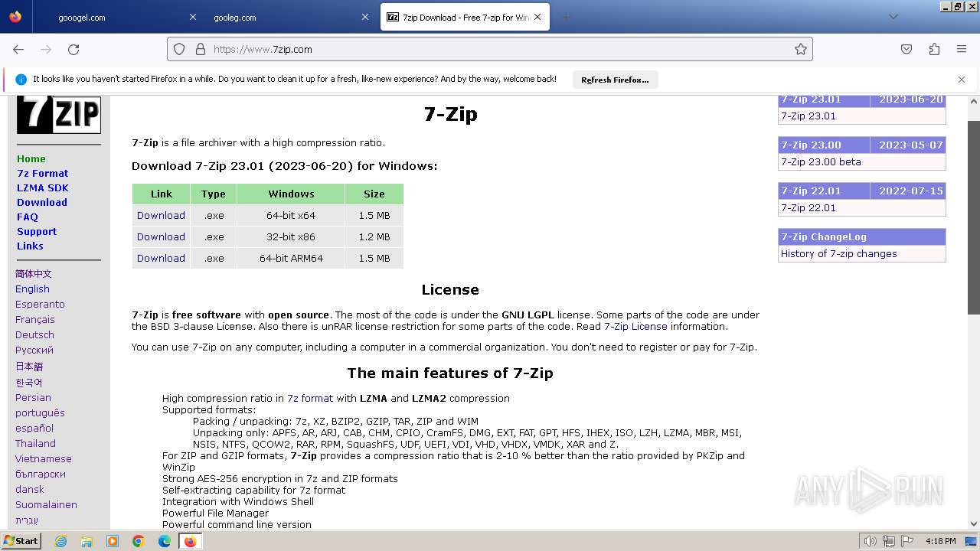980x551 pixels.
Task: Switch language to Русский
Action: [x=34, y=350]
